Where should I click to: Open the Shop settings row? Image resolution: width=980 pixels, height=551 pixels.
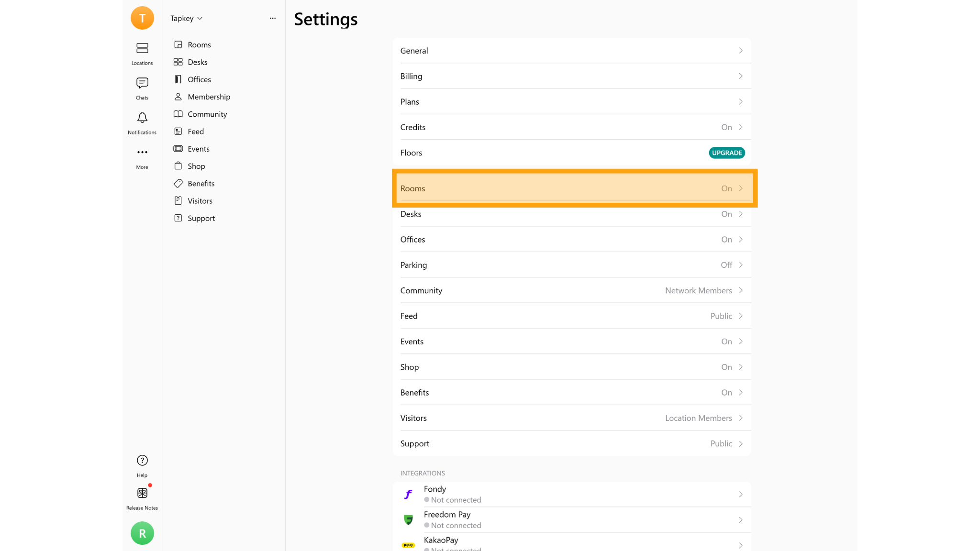point(571,367)
